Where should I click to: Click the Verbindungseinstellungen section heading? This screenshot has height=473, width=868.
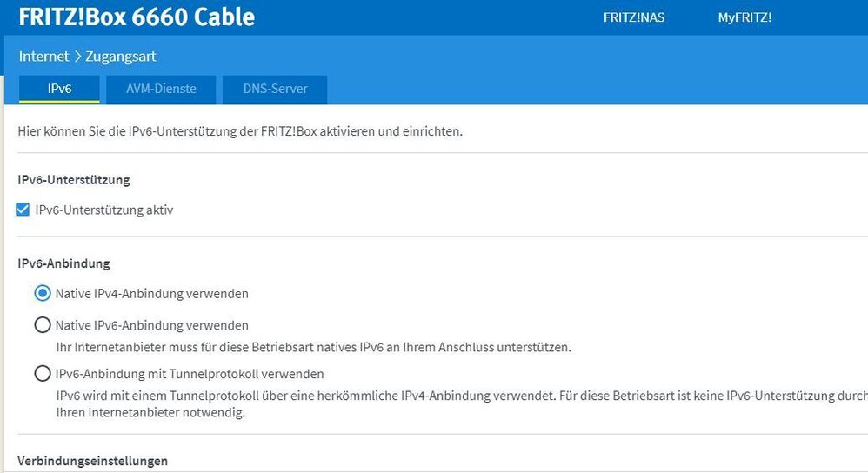93,461
